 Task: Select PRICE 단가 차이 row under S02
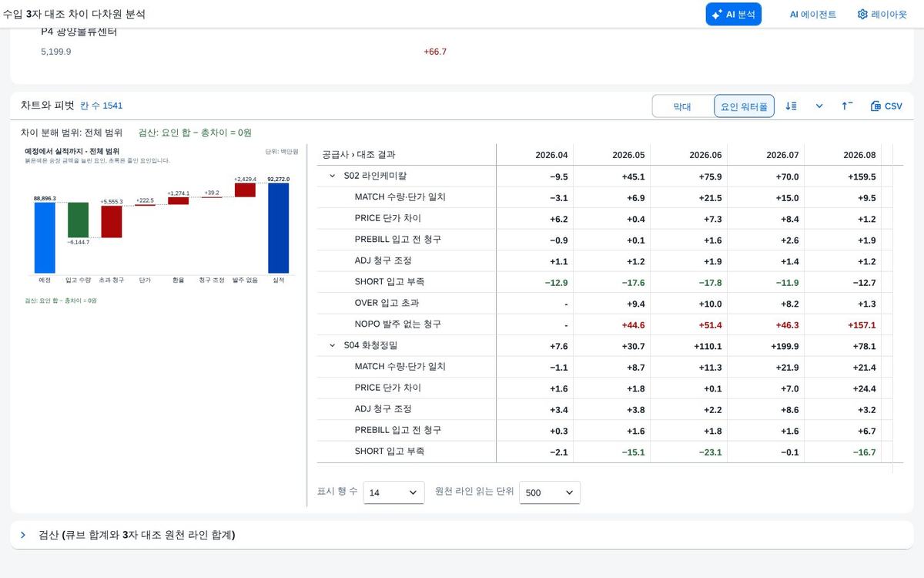tap(605, 219)
